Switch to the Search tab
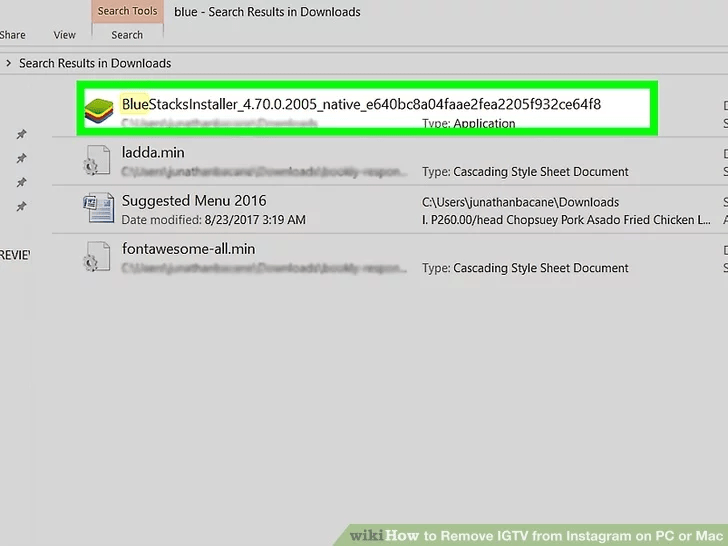Image resolution: width=728 pixels, height=546 pixels. (x=127, y=35)
